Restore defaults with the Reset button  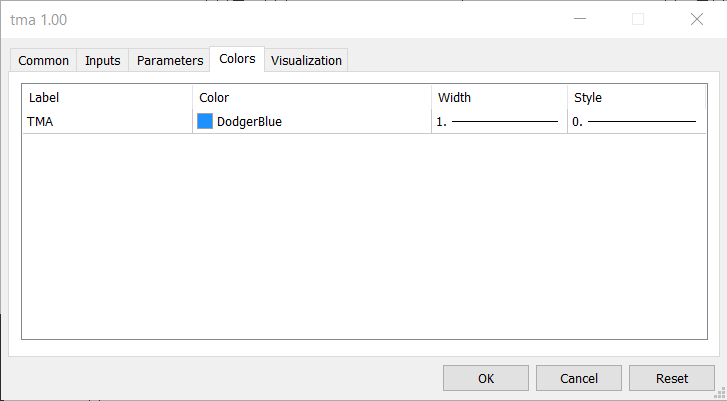(672, 378)
